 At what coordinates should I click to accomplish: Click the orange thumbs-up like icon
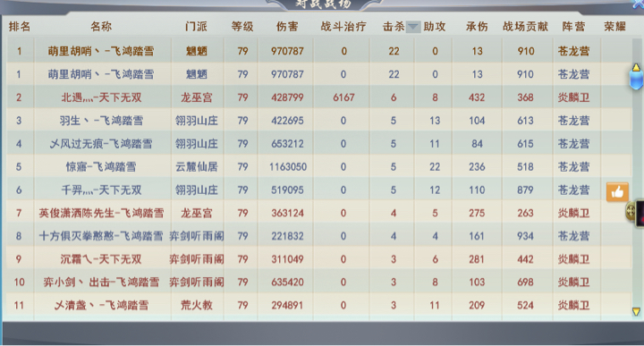click(x=617, y=192)
